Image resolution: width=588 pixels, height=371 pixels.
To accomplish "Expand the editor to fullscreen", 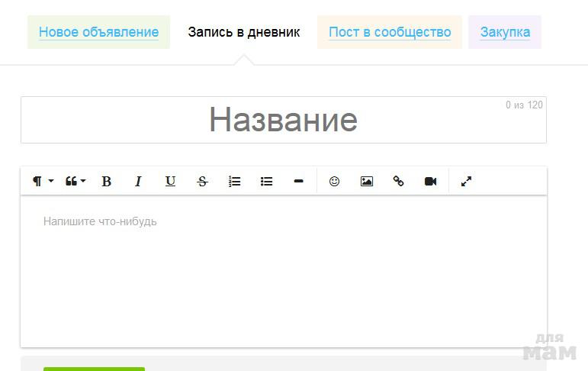I will 466,182.
